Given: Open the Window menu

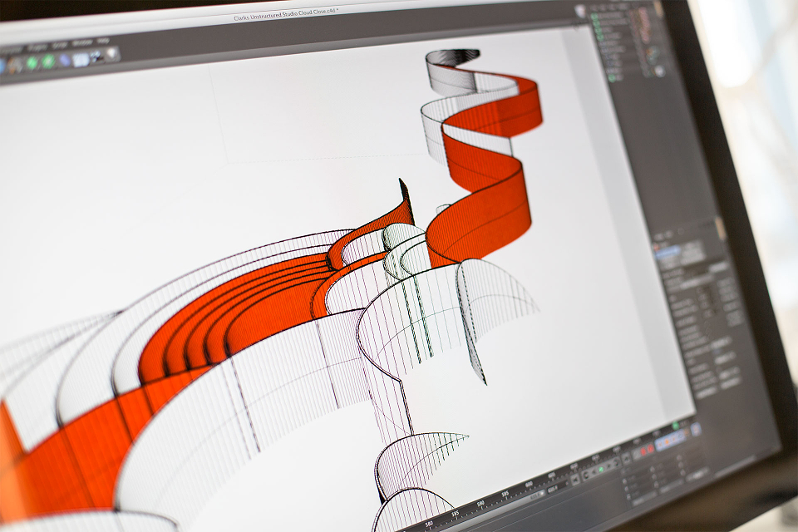Looking at the screenshot, I should tap(81, 42).
